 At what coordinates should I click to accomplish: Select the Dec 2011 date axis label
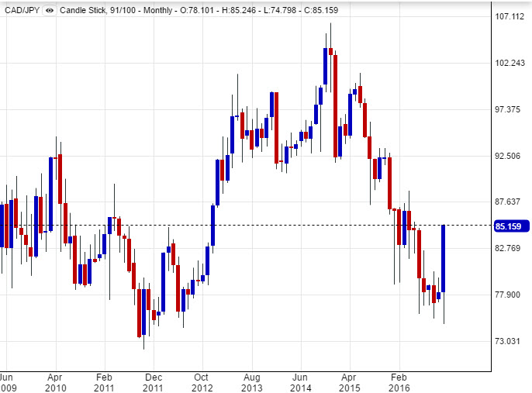[153, 381]
